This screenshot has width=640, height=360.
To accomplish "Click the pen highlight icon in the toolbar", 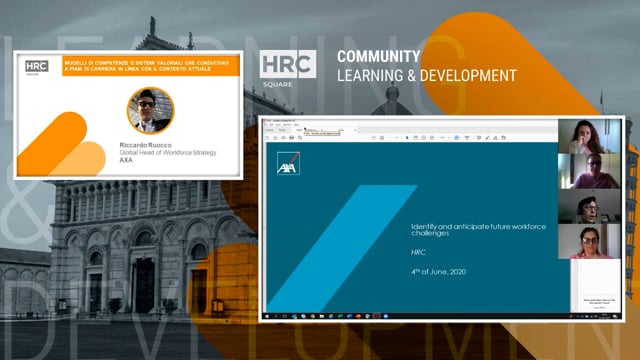I will coord(487,138).
